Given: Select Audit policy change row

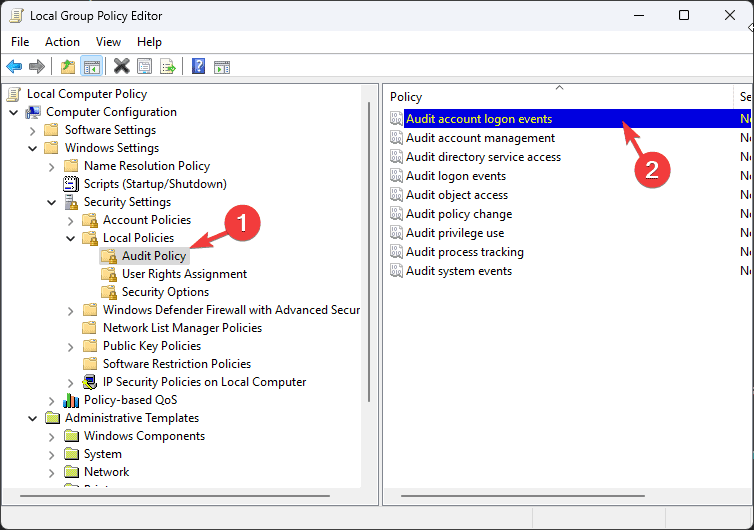Looking at the screenshot, I should tap(569, 214).
